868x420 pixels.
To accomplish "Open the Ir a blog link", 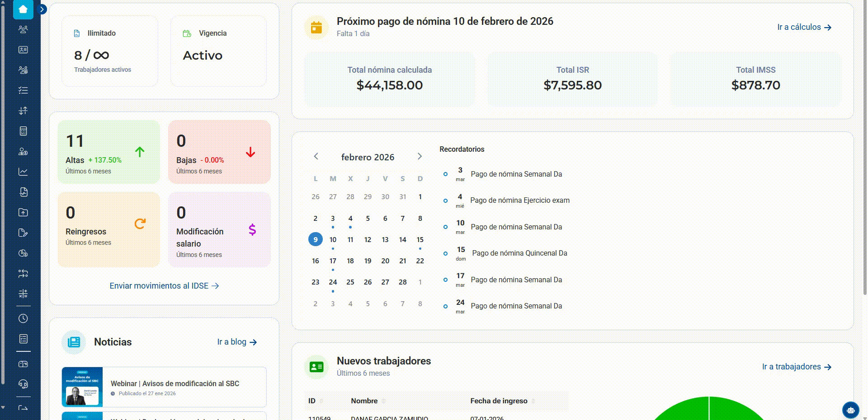I will (x=237, y=342).
